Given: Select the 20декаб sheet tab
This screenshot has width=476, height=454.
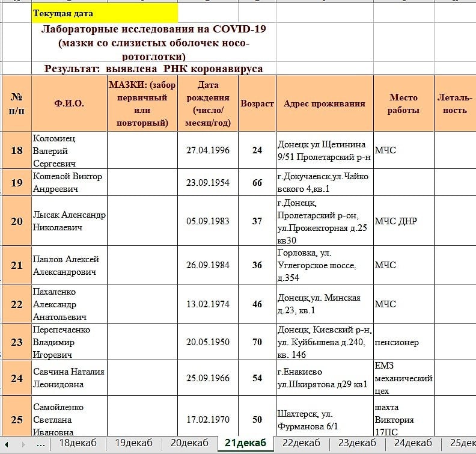Looking at the screenshot, I should pos(189,444).
